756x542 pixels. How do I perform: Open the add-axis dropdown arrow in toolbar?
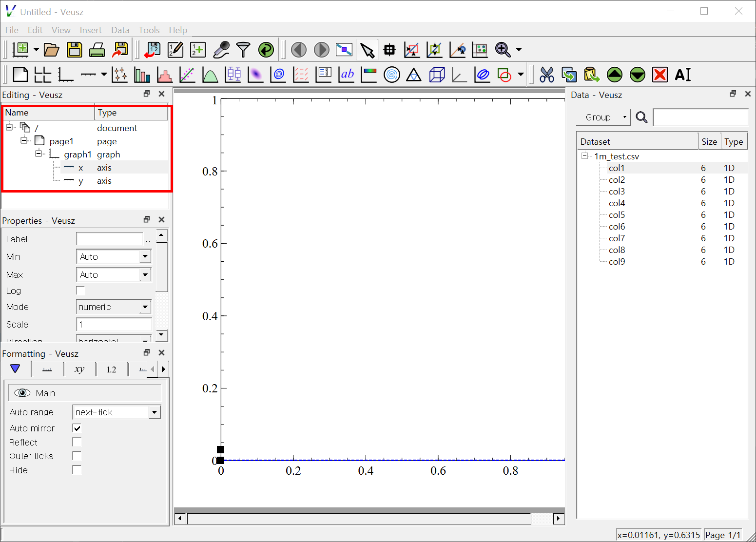click(104, 75)
